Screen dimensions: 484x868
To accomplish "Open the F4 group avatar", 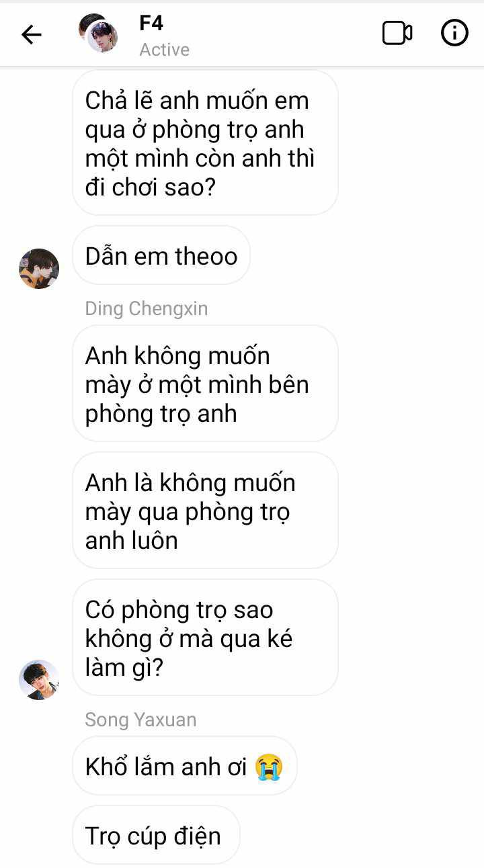I will pos(98,33).
